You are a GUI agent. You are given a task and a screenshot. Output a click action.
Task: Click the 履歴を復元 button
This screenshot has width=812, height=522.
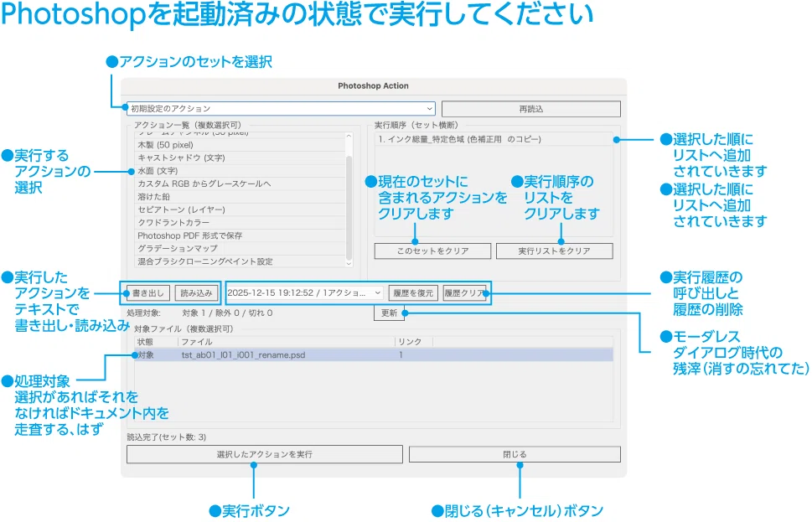pyautogui.click(x=413, y=293)
